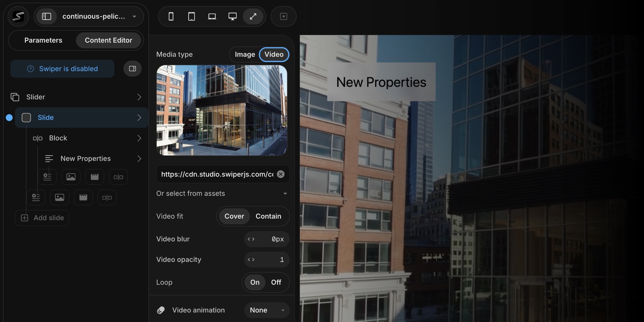Open the Video animation None dropdown
The width and height of the screenshot is (644, 322).
pyautogui.click(x=267, y=310)
